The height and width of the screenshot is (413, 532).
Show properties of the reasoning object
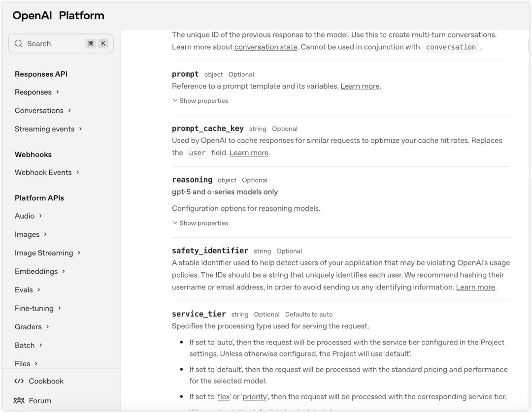[x=200, y=223]
